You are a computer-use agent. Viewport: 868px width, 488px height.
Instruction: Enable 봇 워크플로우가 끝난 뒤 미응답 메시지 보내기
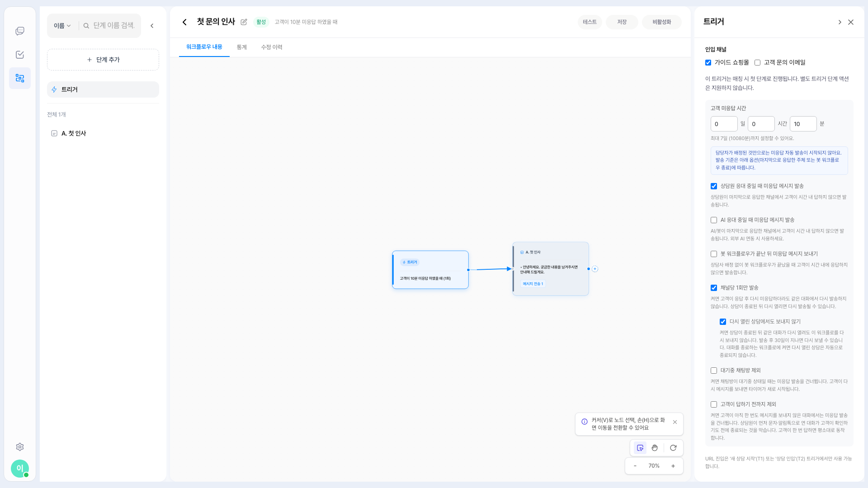click(714, 254)
